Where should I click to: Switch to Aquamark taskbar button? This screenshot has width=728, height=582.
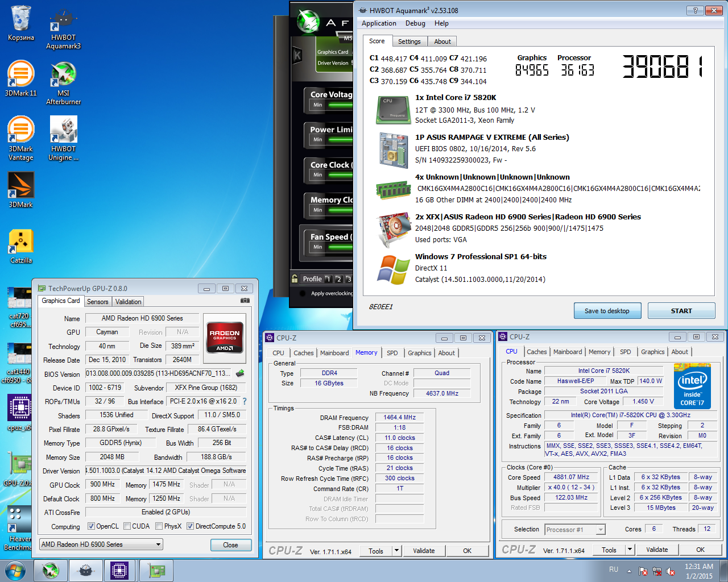pos(85,571)
